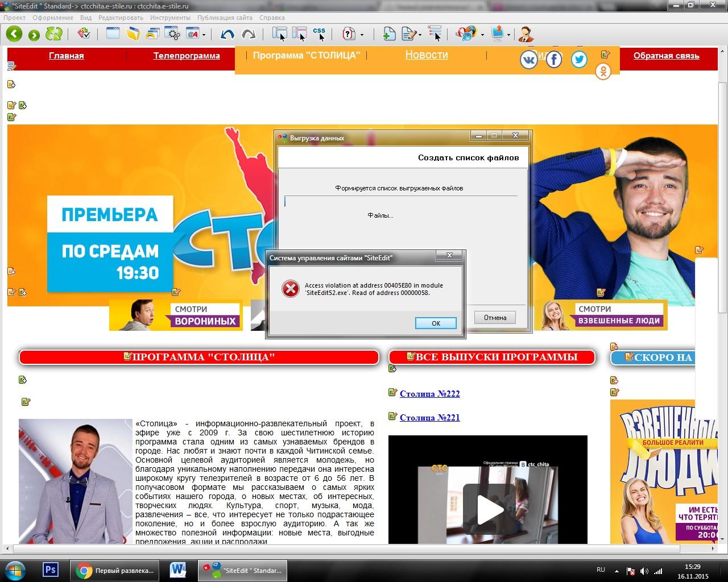Click the Смотри Взвешенные люди banner

tap(601, 315)
